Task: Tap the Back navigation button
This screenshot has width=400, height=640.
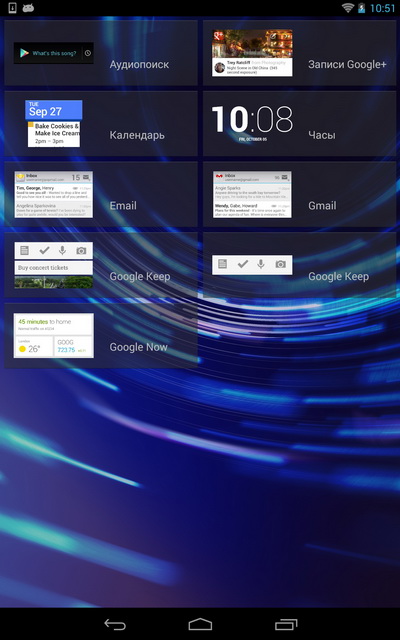Action: (x=115, y=624)
